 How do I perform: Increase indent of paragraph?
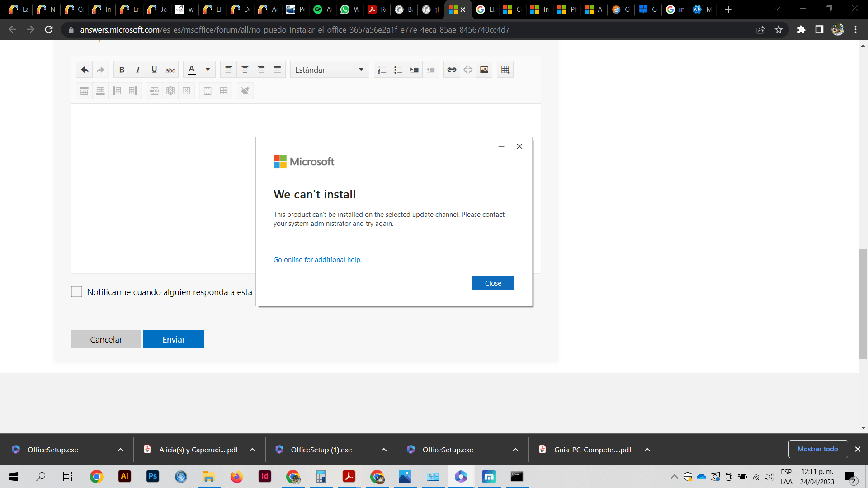pyautogui.click(x=414, y=70)
